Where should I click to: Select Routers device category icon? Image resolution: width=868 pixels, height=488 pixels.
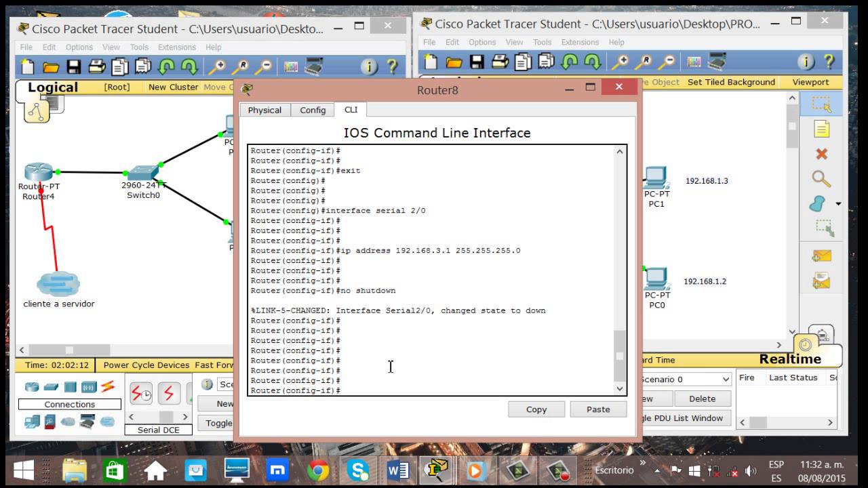[32, 387]
